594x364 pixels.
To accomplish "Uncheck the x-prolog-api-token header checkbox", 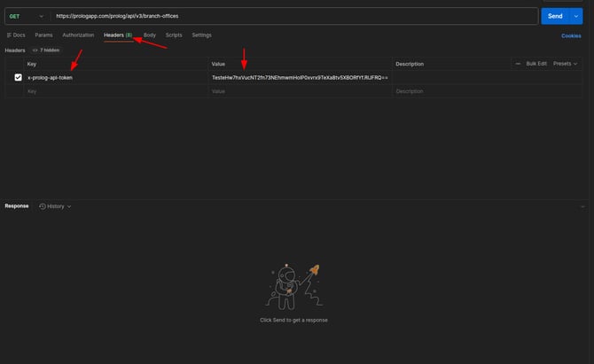I will pyautogui.click(x=18, y=78).
